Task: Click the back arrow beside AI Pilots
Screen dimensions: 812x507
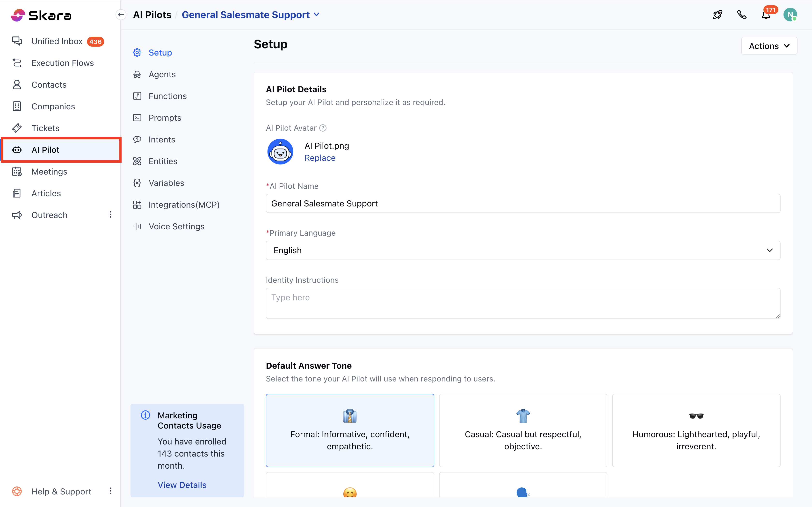Action: click(121, 15)
